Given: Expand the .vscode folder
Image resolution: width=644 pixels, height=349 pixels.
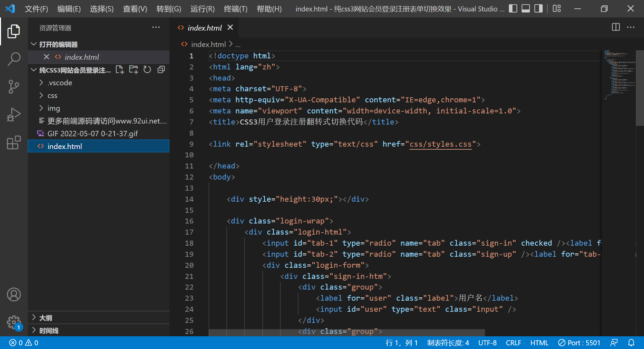Looking at the screenshot, I should pos(99,83).
